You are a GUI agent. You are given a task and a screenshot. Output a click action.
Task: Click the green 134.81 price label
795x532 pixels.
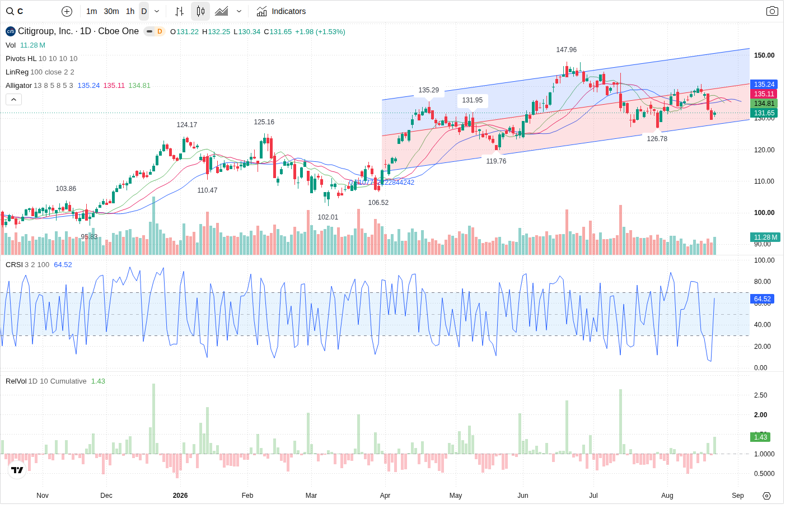tap(764, 104)
